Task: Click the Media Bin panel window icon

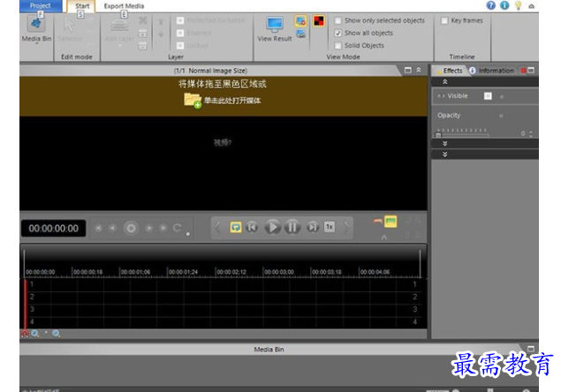Action: click(531, 349)
